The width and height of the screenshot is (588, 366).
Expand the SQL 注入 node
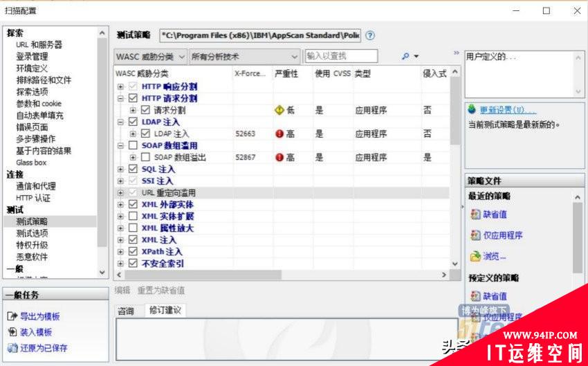120,170
